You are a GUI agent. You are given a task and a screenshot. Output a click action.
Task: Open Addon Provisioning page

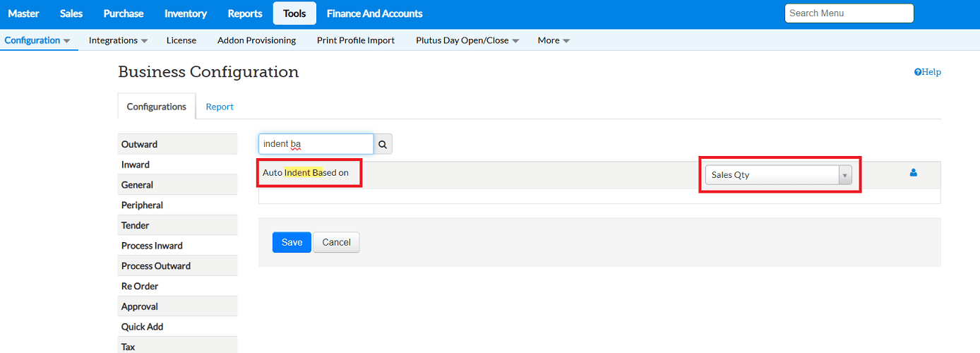click(x=256, y=40)
